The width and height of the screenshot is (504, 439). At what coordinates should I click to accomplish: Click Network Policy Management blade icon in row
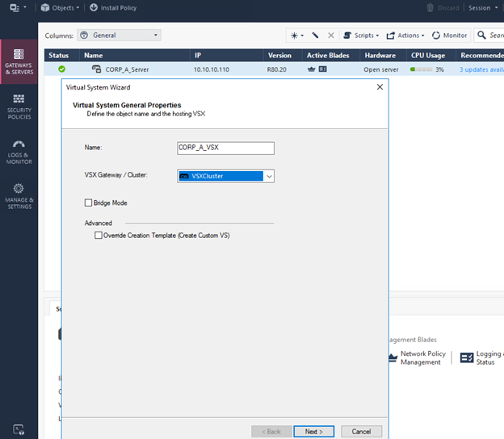[x=311, y=69]
